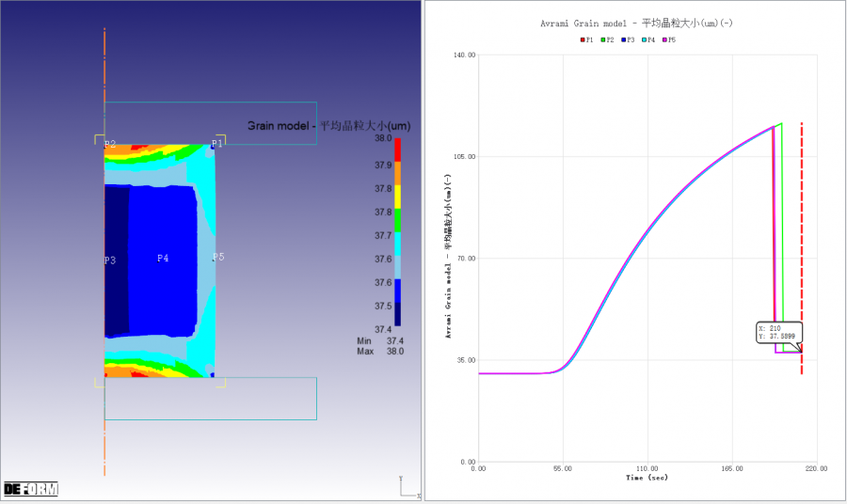Viewport: 847px width, 504px height.
Task: Click the XY axis triad indicator
Action: point(407,489)
